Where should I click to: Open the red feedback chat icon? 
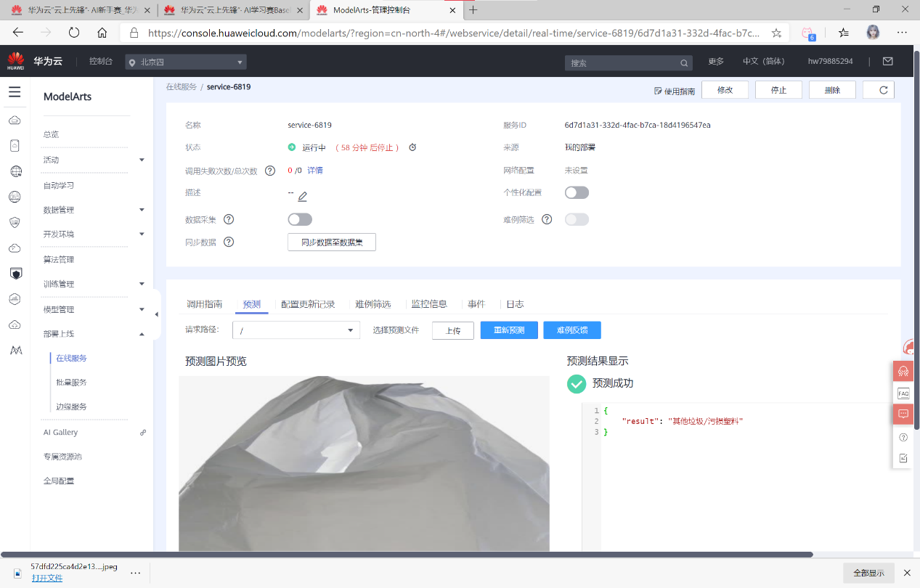(x=903, y=415)
